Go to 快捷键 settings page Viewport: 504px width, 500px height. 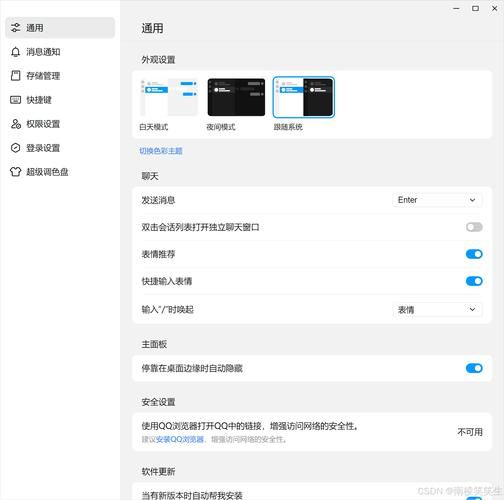click(x=60, y=100)
